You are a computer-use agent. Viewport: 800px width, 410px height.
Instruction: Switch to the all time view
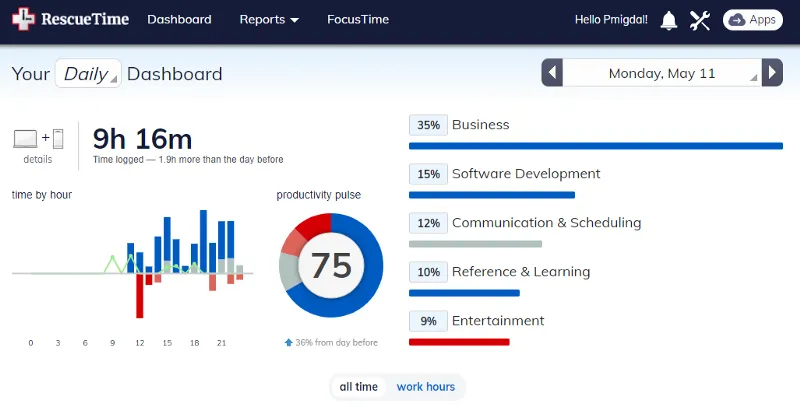click(359, 387)
